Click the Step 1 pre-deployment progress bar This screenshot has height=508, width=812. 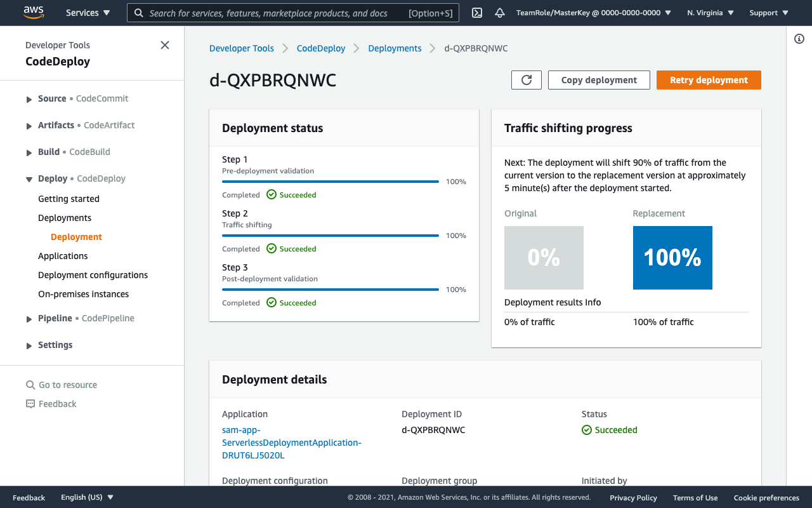pyautogui.click(x=331, y=182)
